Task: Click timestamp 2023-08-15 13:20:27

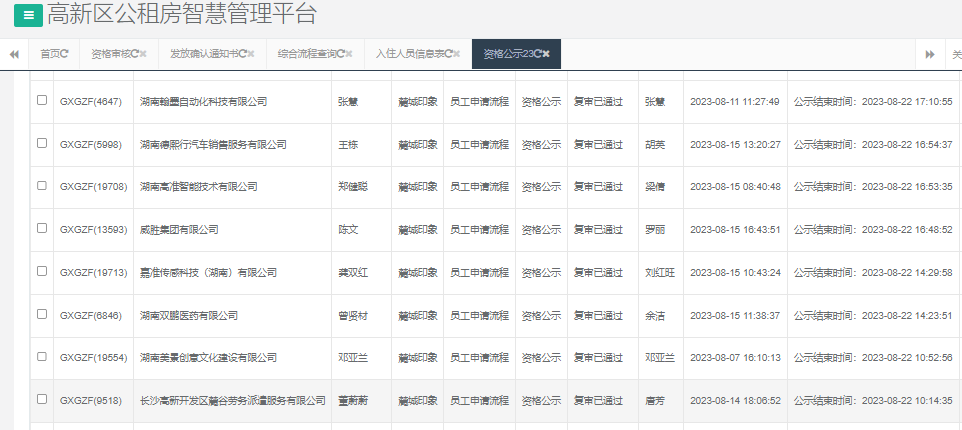Action: pos(735,145)
